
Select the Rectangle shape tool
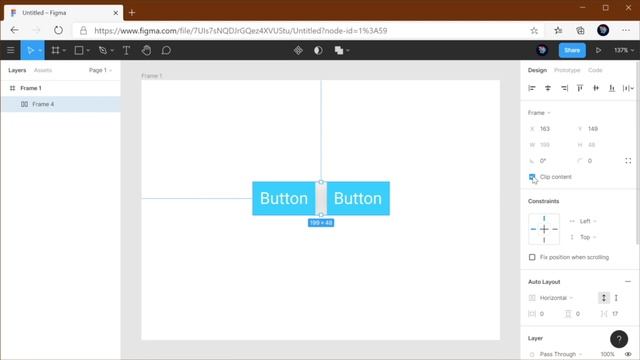[79, 50]
